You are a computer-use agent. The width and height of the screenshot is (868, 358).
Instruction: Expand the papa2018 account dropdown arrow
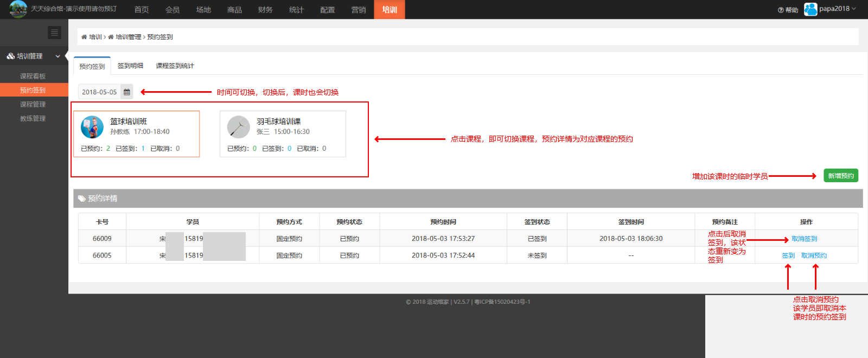click(x=854, y=9)
